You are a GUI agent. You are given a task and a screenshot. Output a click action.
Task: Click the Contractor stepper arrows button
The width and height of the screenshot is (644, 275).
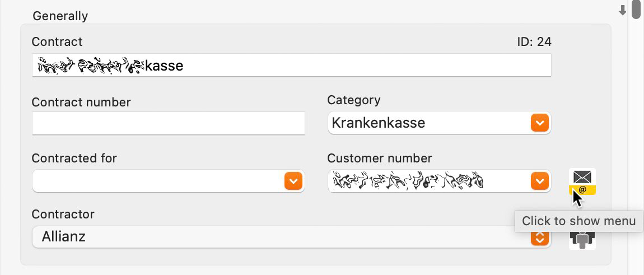[540, 237]
